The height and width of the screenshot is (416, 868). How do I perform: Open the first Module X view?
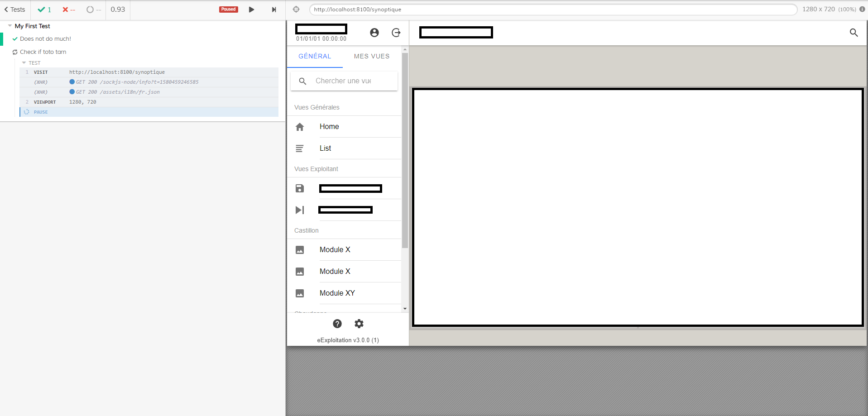344,250
